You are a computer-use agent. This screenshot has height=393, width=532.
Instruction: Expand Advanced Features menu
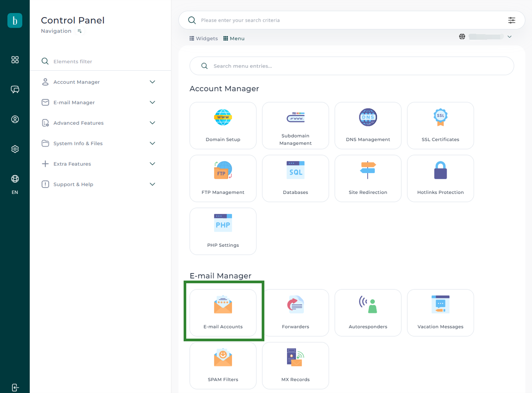pyautogui.click(x=152, y=123)
